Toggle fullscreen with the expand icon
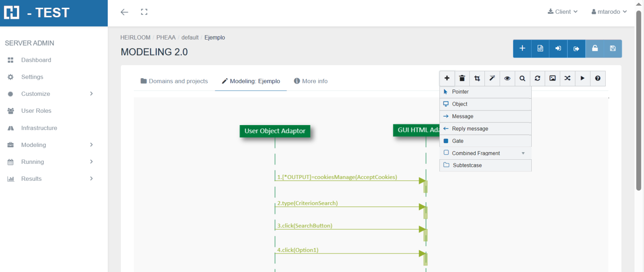Image resolution: width=644 pixels, height=272 pixels. 144,12
